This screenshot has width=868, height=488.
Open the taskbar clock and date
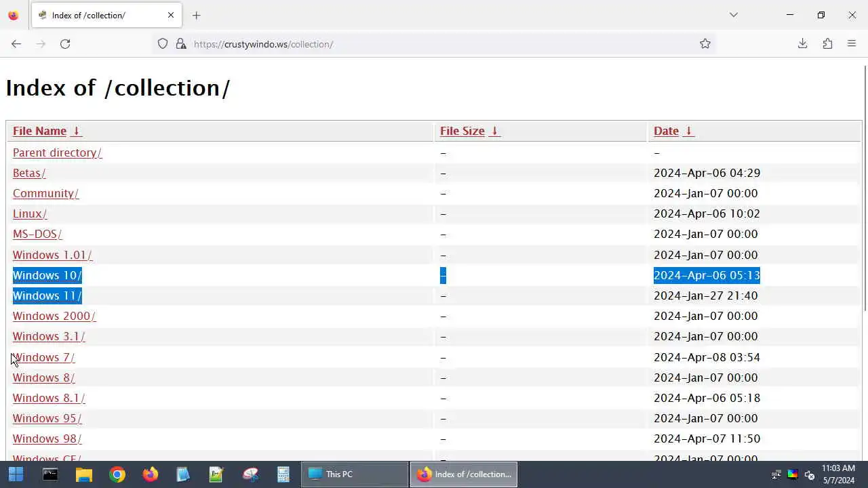pyautogui.click(x=838, y=474)
